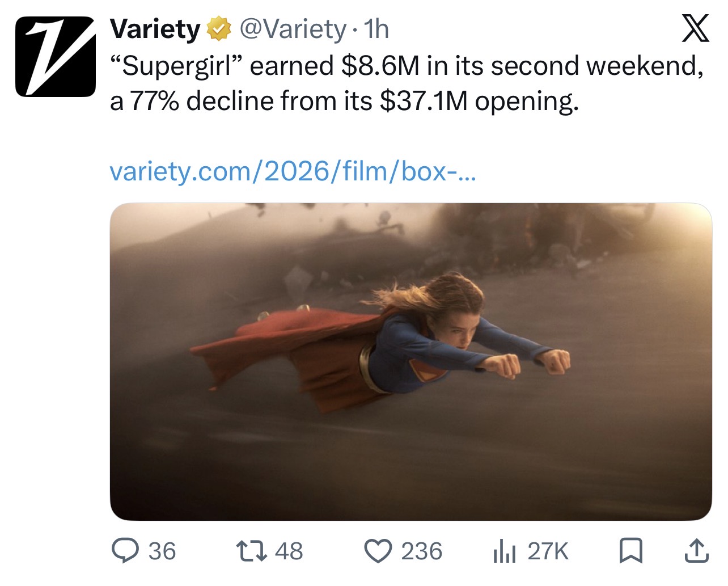Click the 36 replies count

[x=162, y=551]
